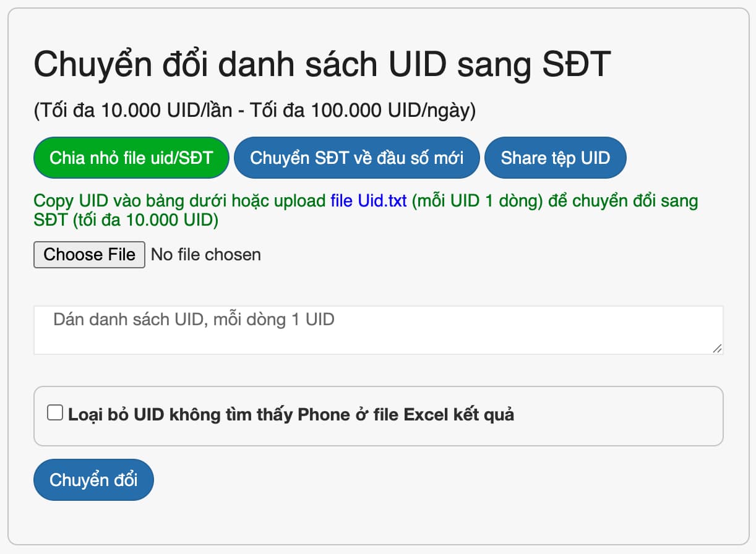Click the green 'Chia nhỏ file uid/SĐT' button
The height and width of the screenshot is (554, 756).
131,158
